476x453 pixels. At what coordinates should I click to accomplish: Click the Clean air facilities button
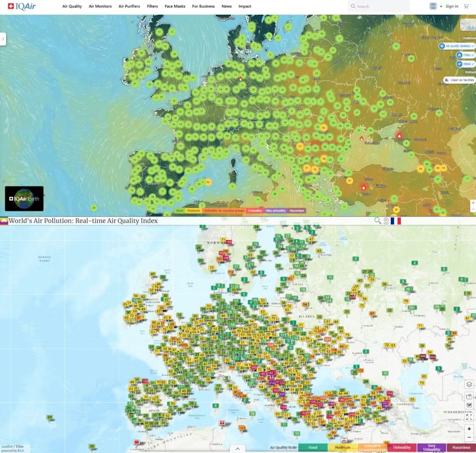459,80
